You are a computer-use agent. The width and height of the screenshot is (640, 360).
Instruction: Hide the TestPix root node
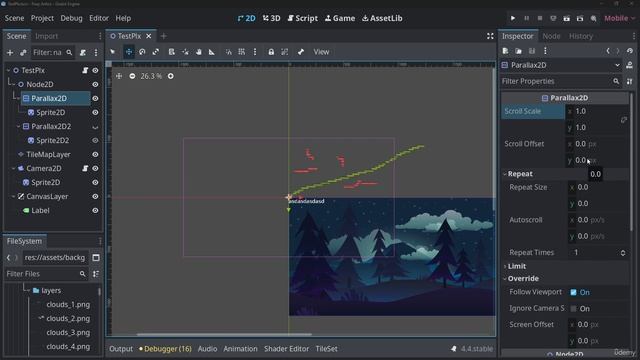tap(95, 70)
